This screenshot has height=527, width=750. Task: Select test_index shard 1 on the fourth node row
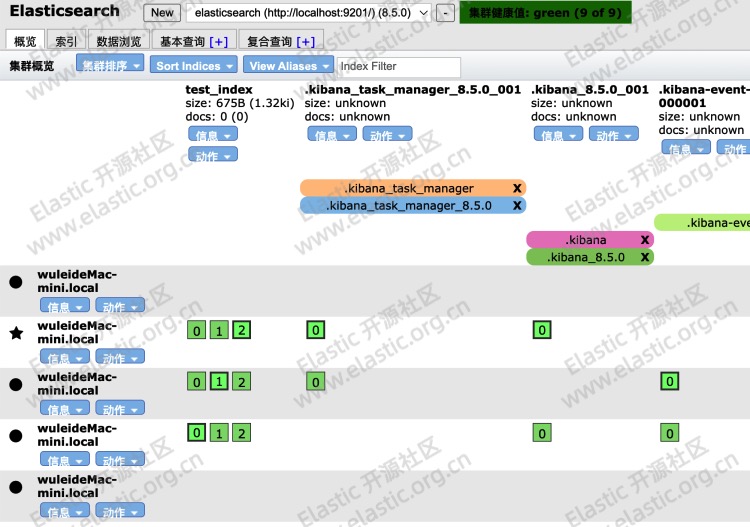coord(219,433)
